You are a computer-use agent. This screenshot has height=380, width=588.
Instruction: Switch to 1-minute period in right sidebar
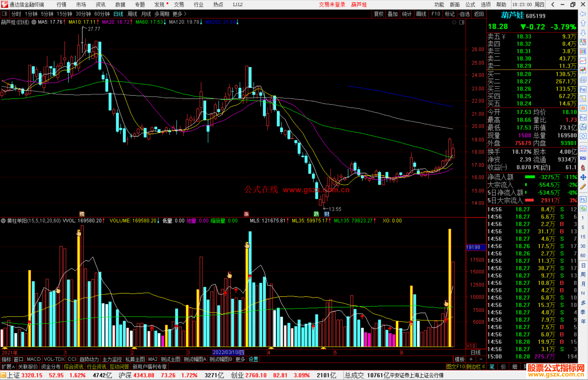coord(583,218)
